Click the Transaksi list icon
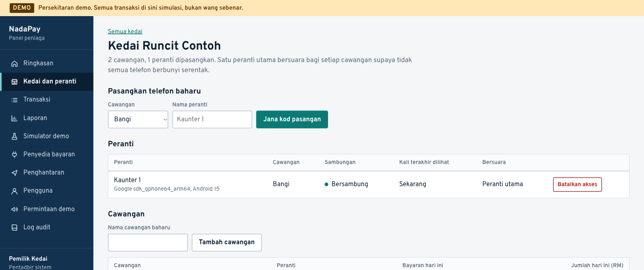 (14, 100)
